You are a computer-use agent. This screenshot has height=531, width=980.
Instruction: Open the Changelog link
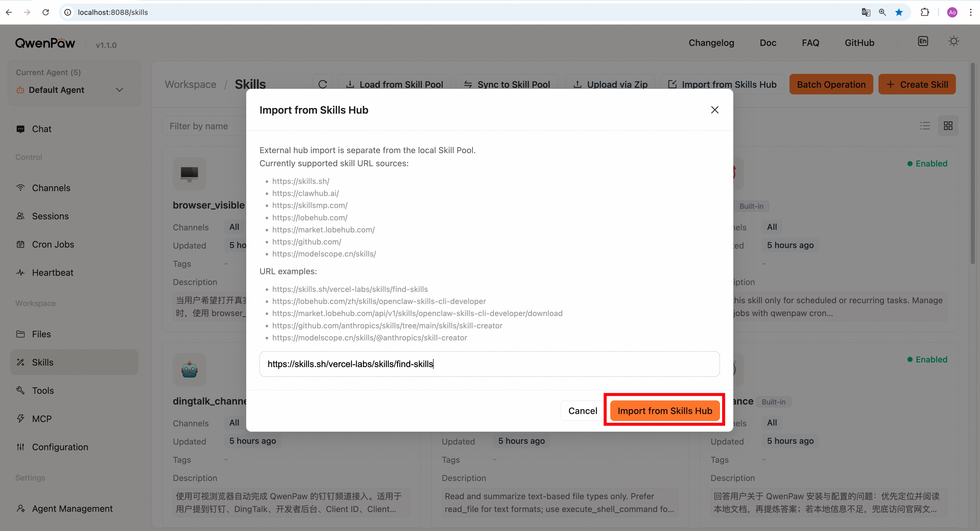[711, 43]
